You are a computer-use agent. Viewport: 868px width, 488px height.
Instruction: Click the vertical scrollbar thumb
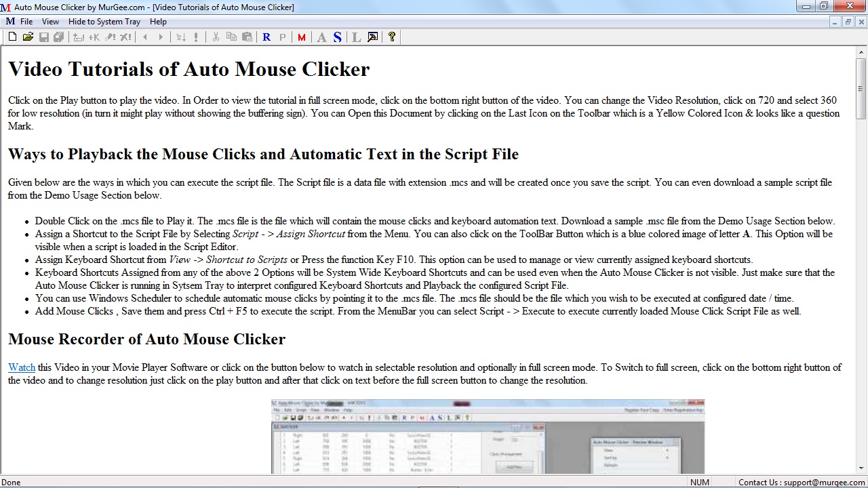[861, 89]
